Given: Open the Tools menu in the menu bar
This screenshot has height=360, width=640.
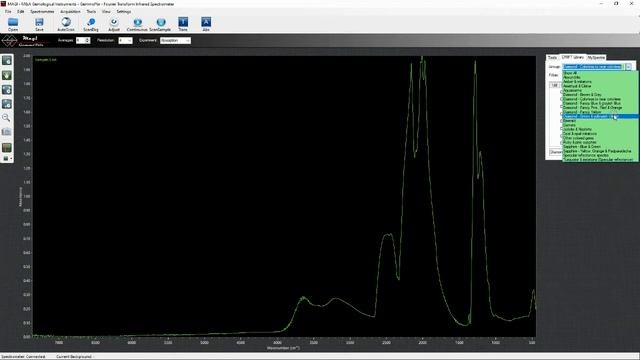Looking at the screenshot, I should tap(91, 11).
